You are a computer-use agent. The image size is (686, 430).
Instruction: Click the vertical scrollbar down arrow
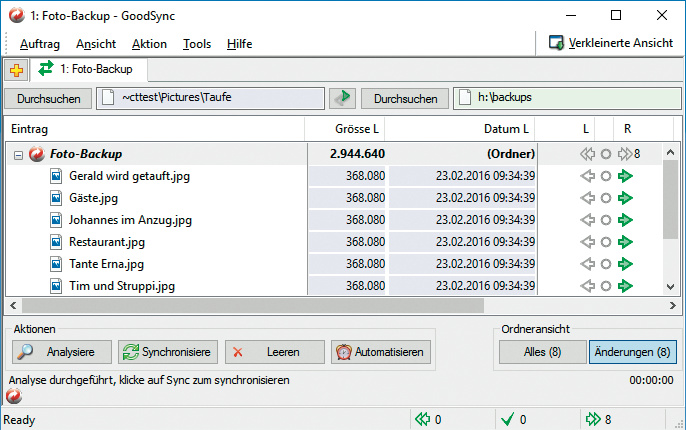point(671,287)
